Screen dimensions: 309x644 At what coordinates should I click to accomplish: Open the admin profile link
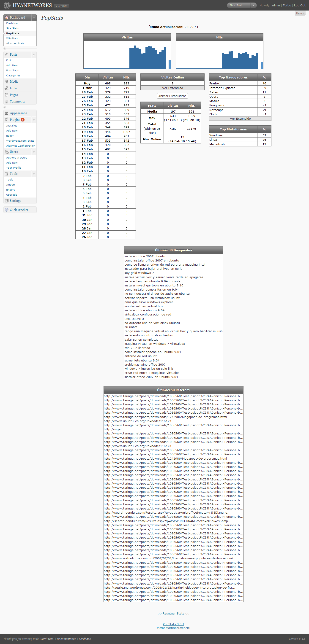point(276,5)
